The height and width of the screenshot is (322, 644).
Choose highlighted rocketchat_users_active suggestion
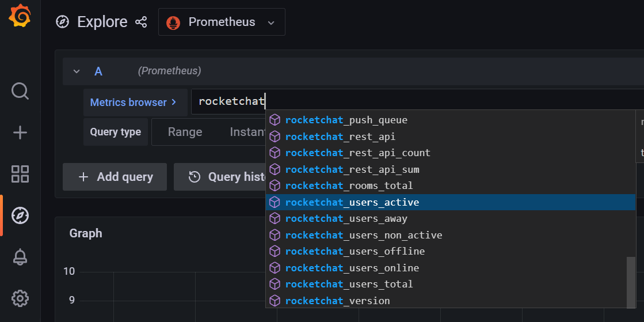(x=451, y=202)
